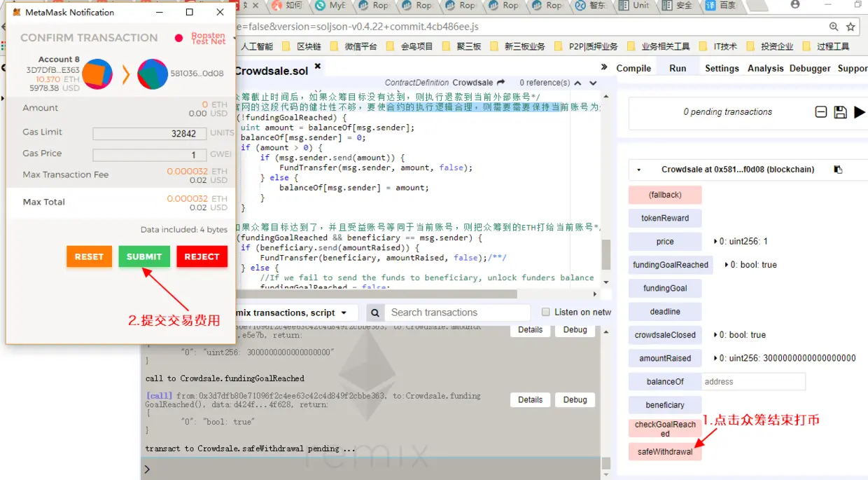Call the tokenReward function
This screenshot has width=868, height=480.
[665, 218]
